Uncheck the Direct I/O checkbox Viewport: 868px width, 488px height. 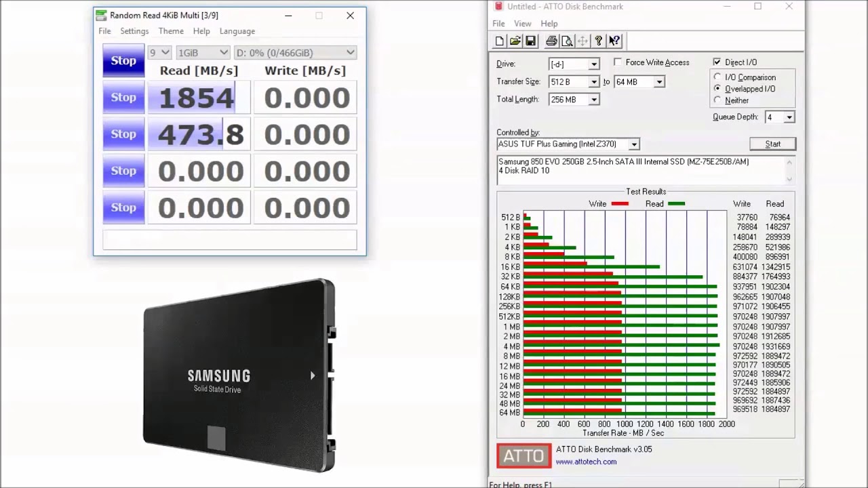(x=717, y=62)
